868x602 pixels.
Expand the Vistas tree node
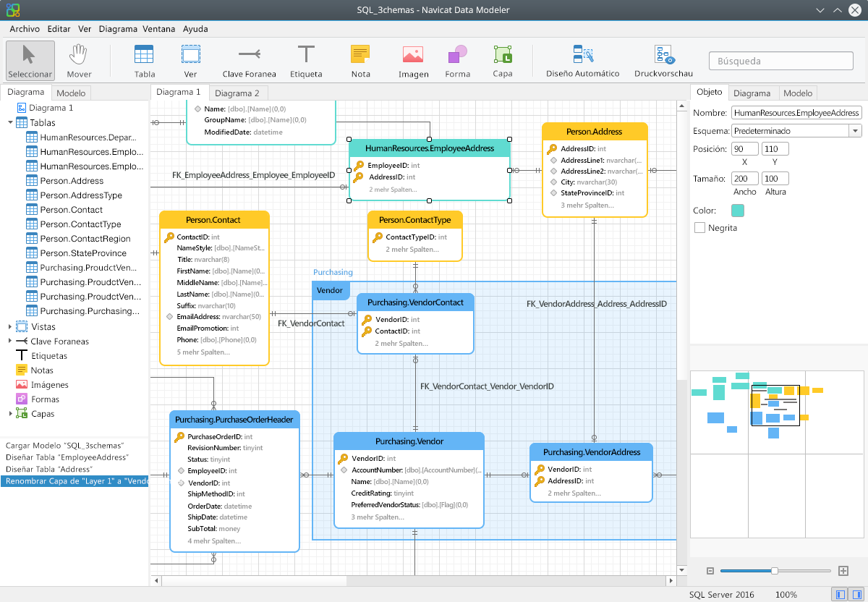coord(10,326)
